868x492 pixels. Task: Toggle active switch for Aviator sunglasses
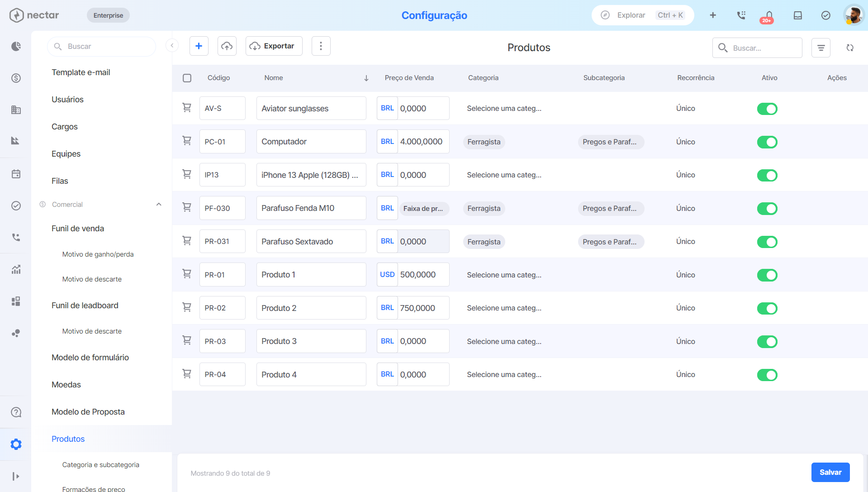[x=767, y=109]
